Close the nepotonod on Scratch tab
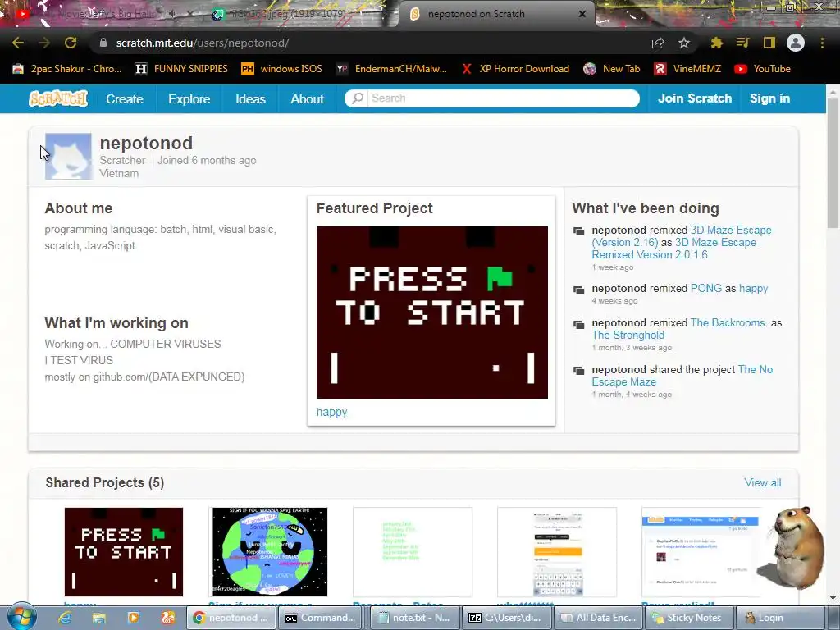Viewport: 840px width, 630px height. 582,14
